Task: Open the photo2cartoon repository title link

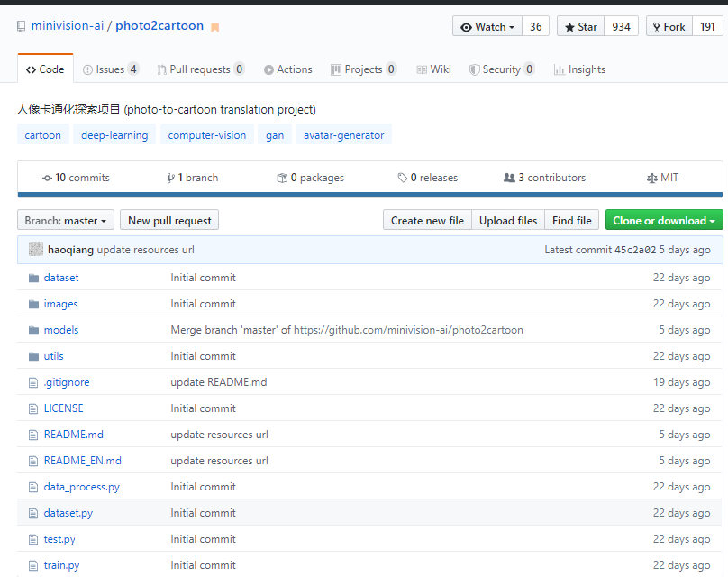Action: coord(159,25)
